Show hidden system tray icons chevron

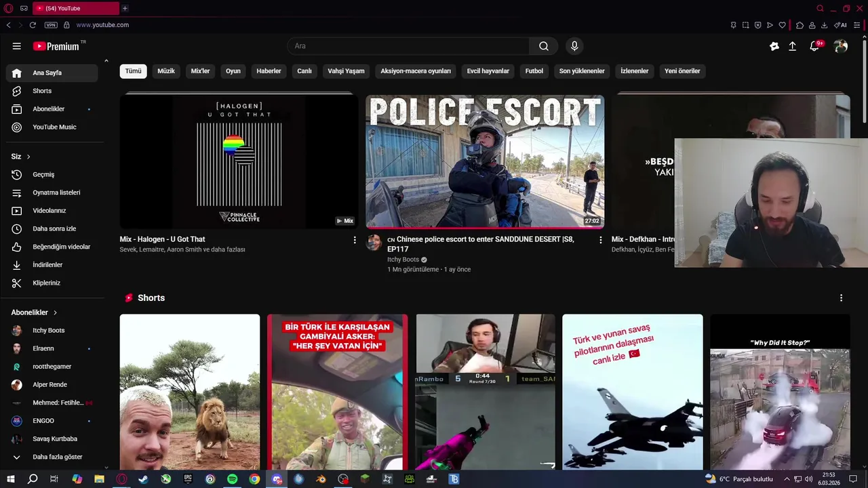click(x=787, y=479)
